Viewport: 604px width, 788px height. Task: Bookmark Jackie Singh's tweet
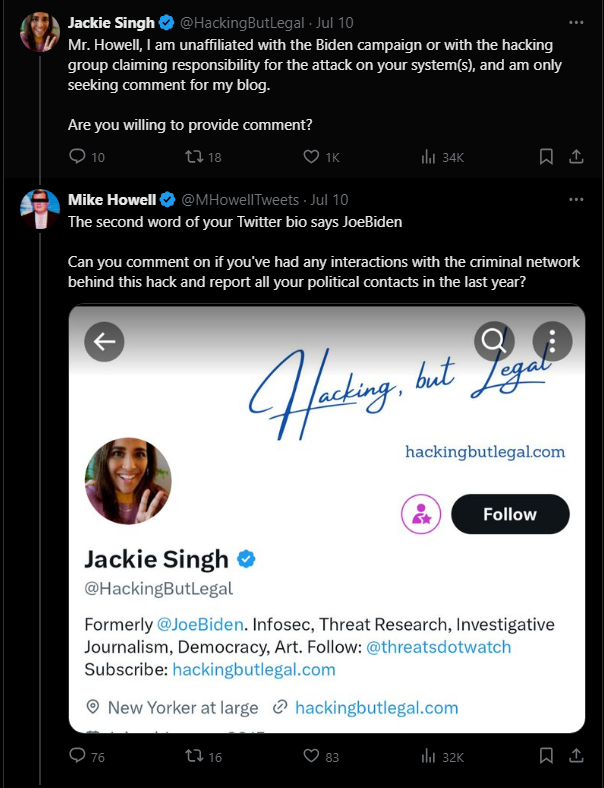coord(546,157)
